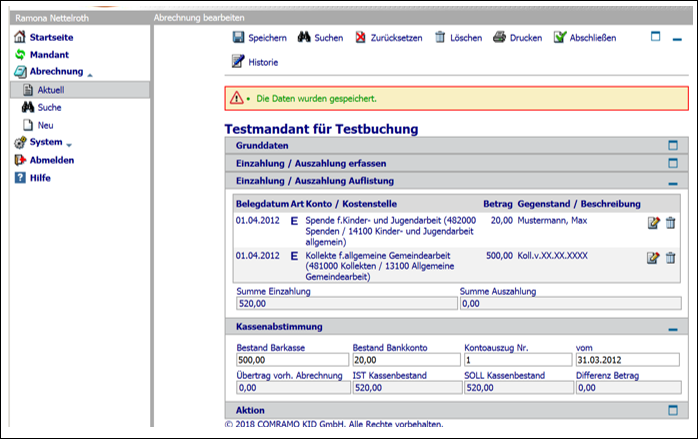Click the Speichern disk icon
Viewport: 698px width, 439px height.
[x=238, y=37]
